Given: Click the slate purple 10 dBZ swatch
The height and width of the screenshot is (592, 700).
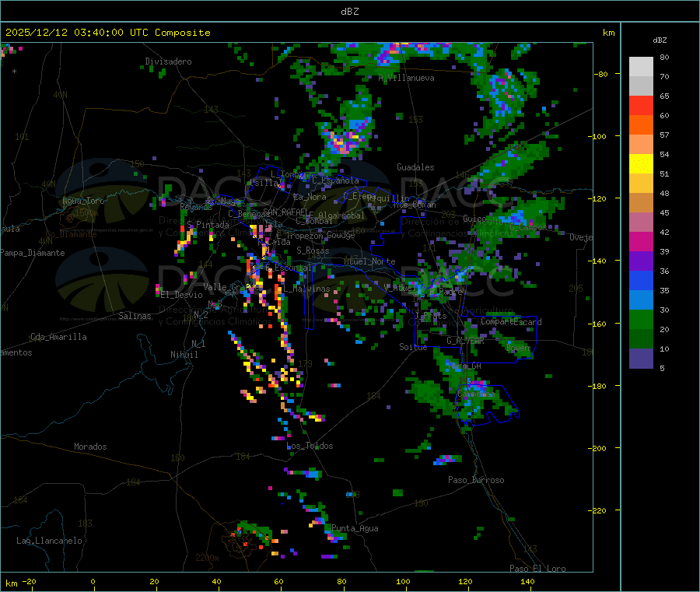Looking at the screenshot, I should (x=641, y=359).
